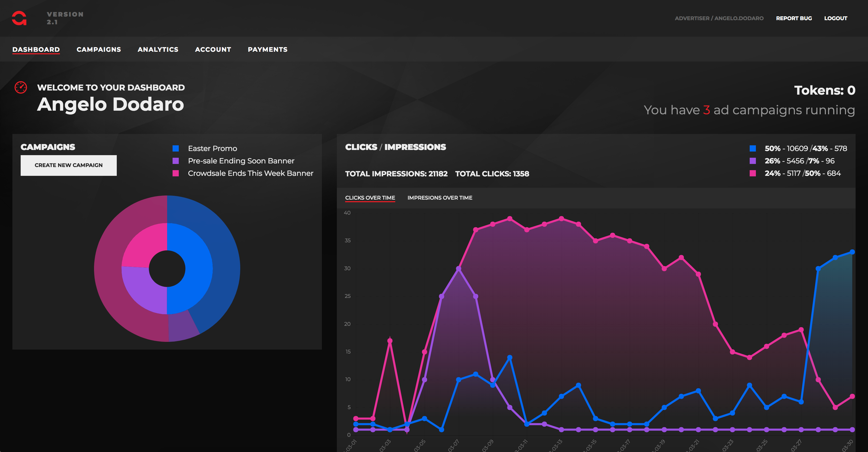The height and width of the screenshot is (452, 868).
Task: Click the pink Crowdsale Ends This Week square
Action: click(176, 174)
